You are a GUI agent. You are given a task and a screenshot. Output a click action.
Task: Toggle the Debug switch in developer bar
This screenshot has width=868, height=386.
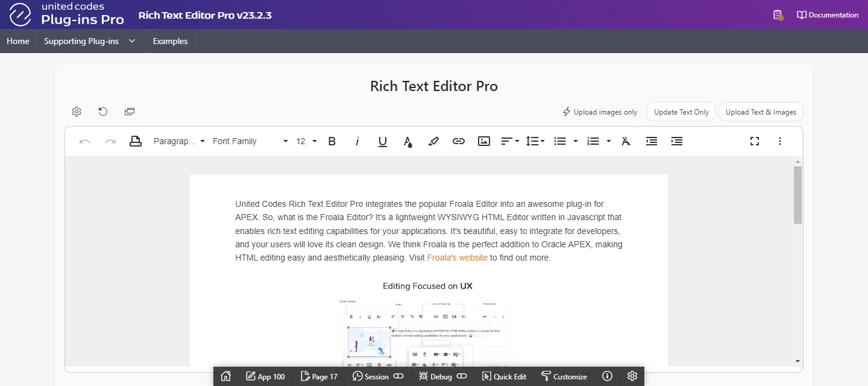tap(462, 376)
